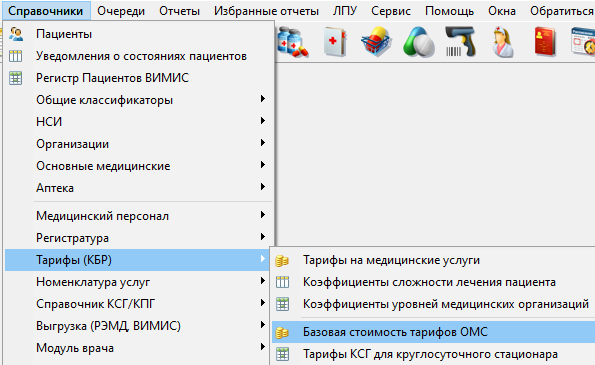The height and width of the screenshot is (365, 595).
Task: Expand Выгрузка (РЭМД, ВИМИС) submenu arrow
Action: 263,325
